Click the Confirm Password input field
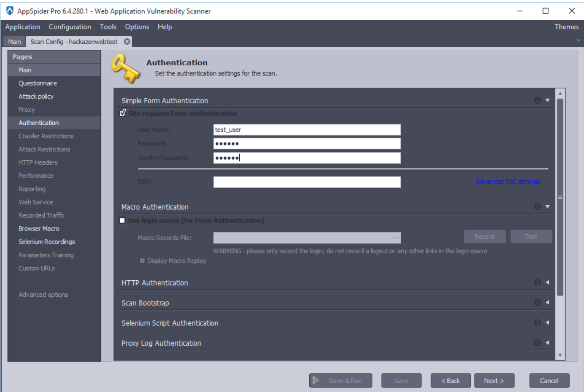Viewport: 584px width, 392px height. click(307, 158)
